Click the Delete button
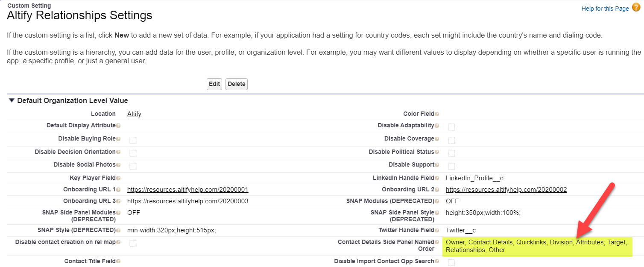 pos(237,84)
